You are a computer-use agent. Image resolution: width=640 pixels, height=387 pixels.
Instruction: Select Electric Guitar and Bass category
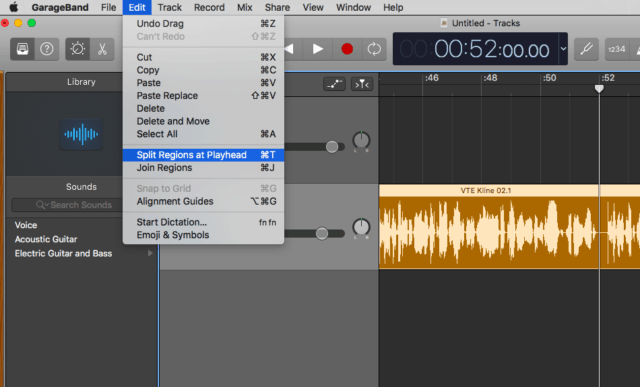(x=63, y=254)
